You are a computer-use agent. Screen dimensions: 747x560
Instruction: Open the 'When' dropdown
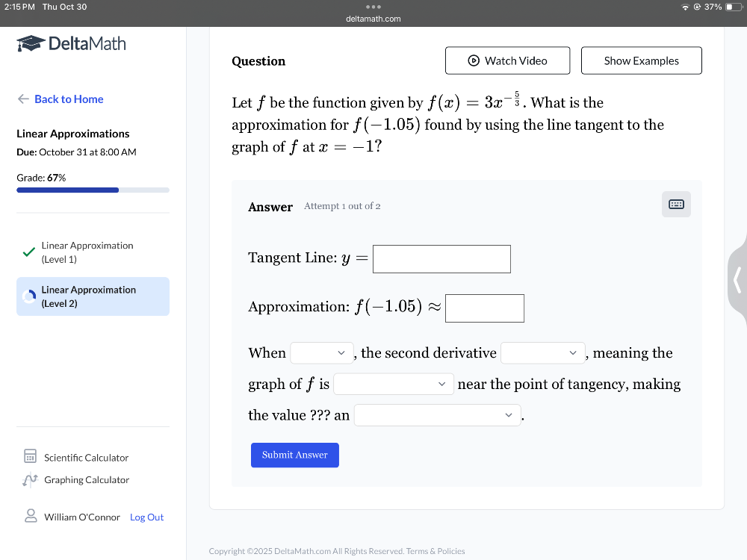[321, 352]
